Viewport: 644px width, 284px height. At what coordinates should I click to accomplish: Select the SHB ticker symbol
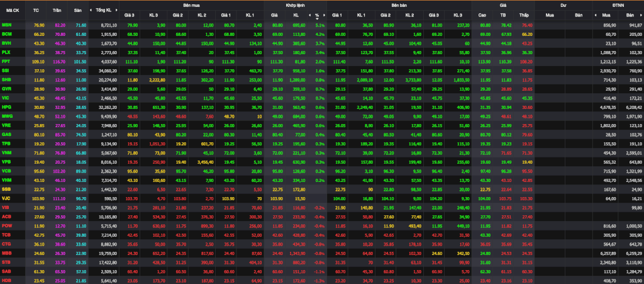[6, 79]
